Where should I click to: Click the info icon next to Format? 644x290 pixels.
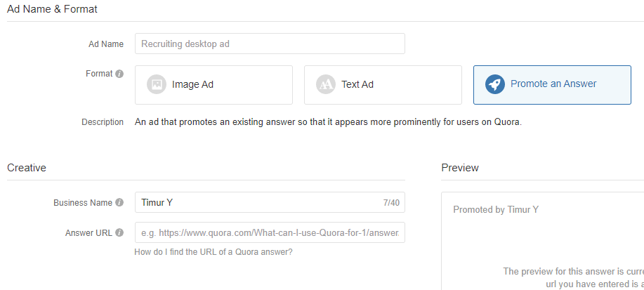[x=119, y=74]
